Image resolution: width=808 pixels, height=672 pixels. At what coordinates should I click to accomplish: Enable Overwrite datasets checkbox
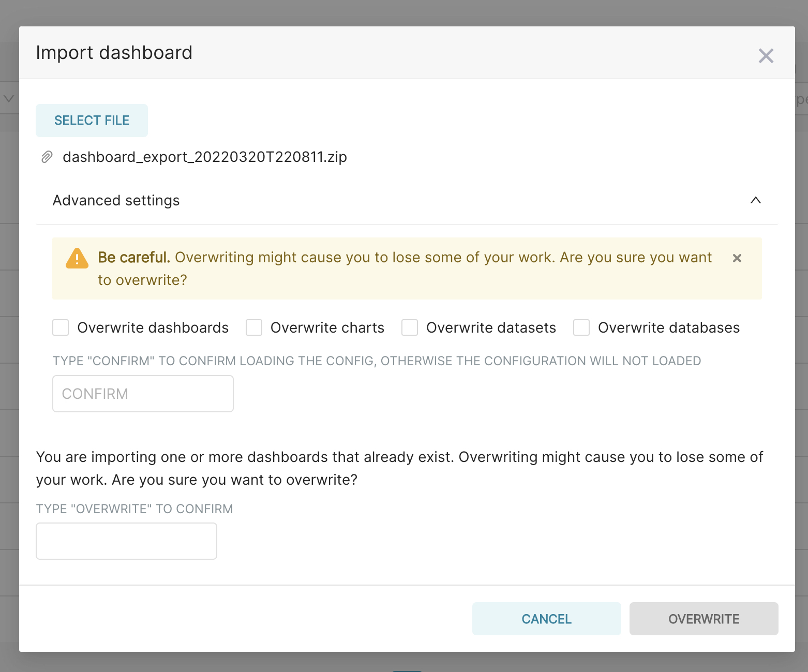click(x=410, y=327)
